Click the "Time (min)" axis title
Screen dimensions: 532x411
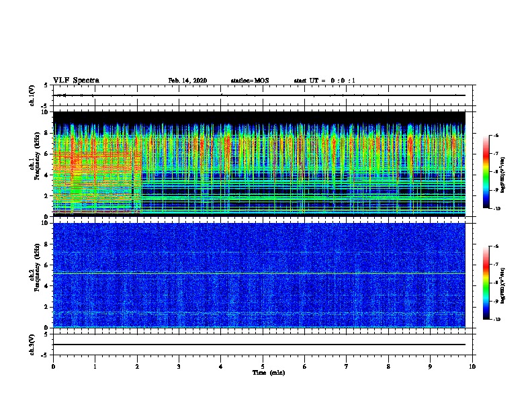(269, 373)
